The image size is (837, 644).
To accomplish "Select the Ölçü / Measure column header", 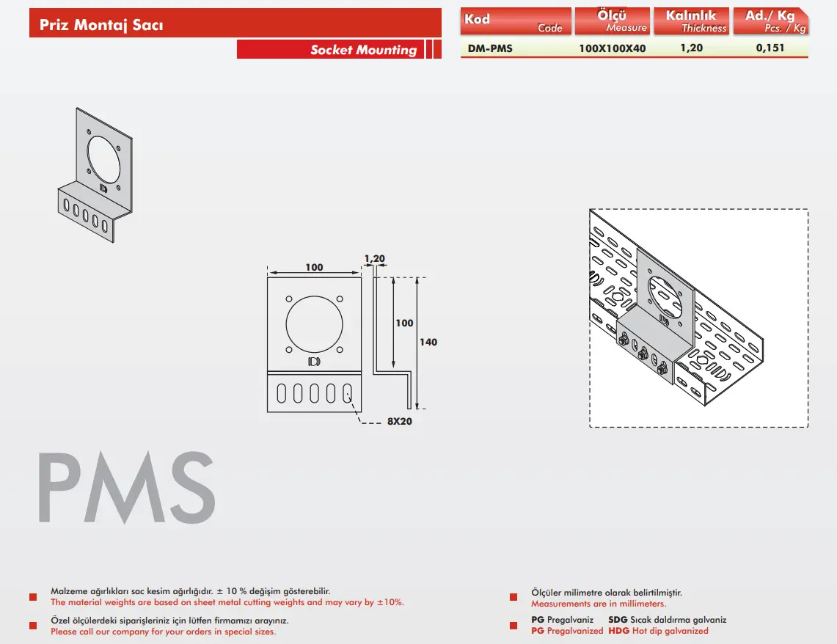I will pos(613,21).
